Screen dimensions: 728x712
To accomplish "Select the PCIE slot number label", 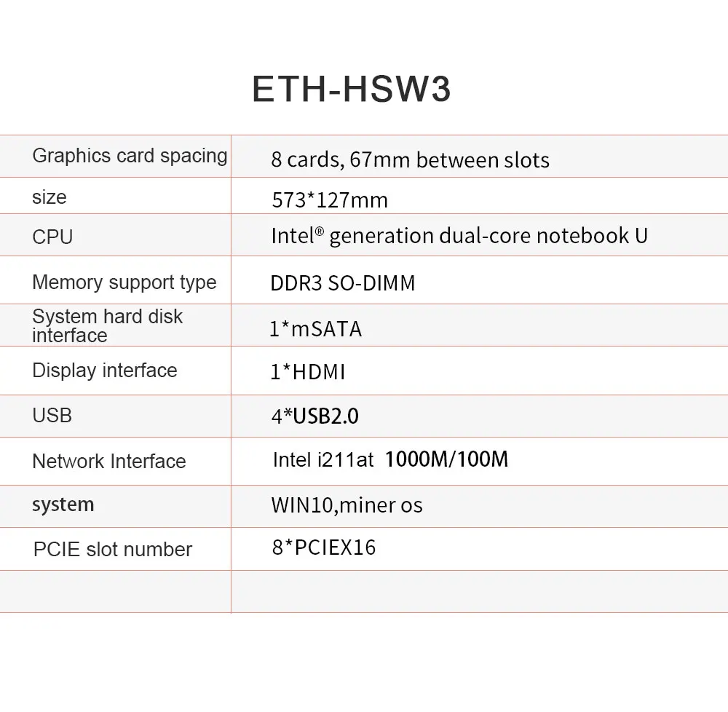I will (113, 550).
